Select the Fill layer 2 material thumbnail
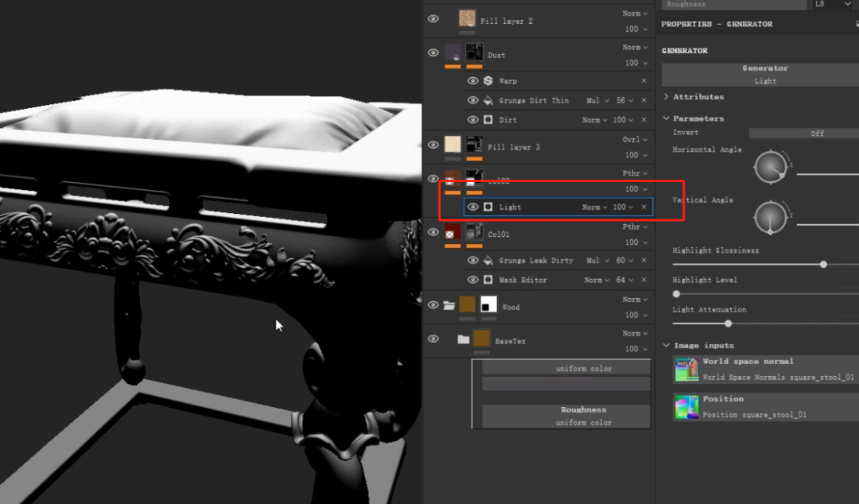Viewport: 859px width, 504px height. pos(468,18)
